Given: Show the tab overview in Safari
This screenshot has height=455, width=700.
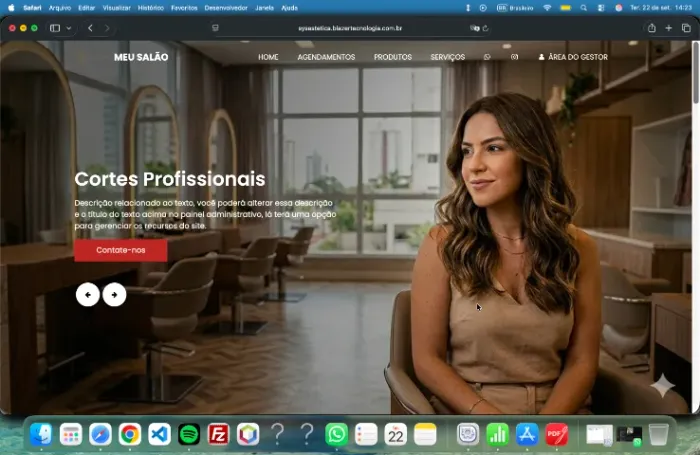Looking at the screenshot, I should pyautogui.click(x=686, y=28).
